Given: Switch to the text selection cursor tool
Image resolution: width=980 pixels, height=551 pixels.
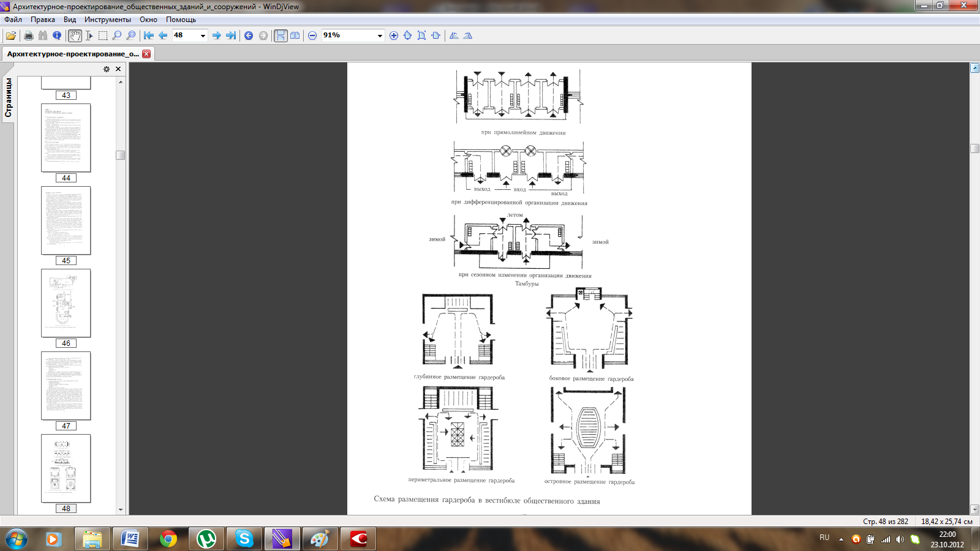Looking at the screenshot, I should point(89,36).
